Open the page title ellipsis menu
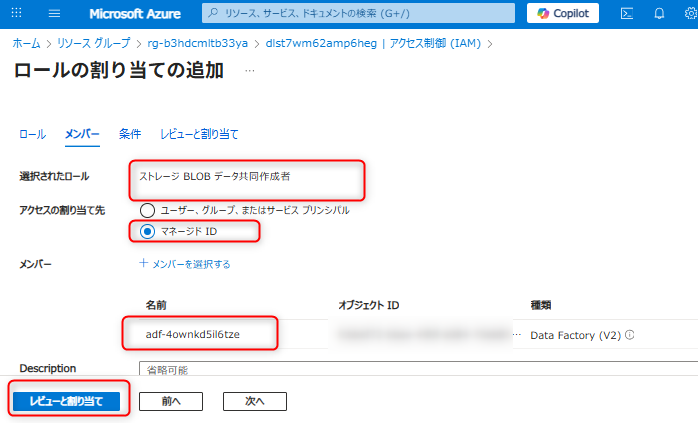Screen dimensions: 698x423 coord(250,71)
